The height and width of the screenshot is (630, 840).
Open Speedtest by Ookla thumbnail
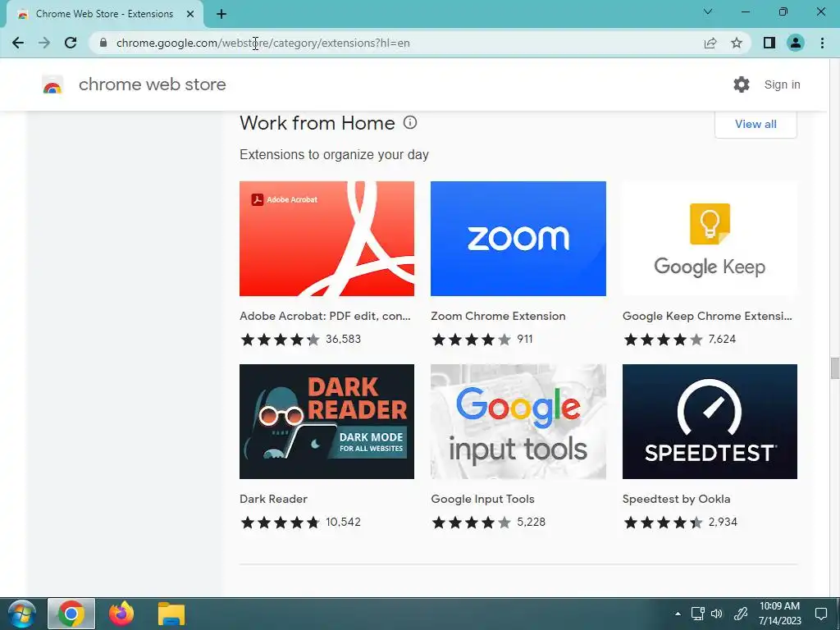point(710,422)
